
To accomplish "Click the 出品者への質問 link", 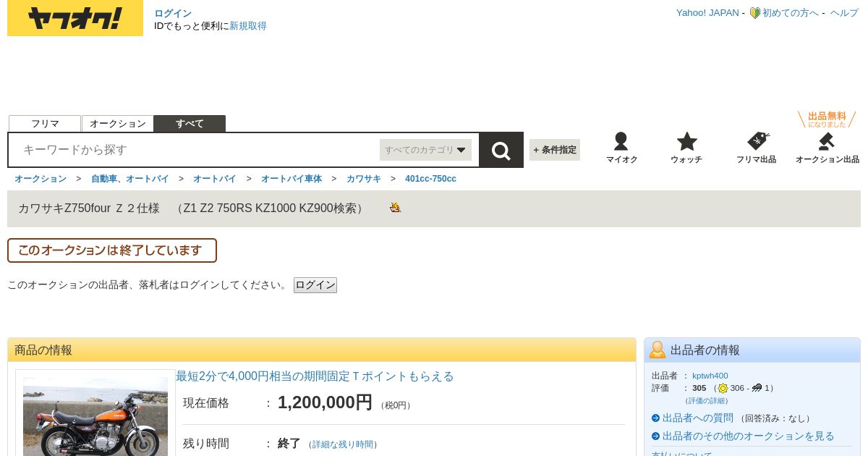I will click(698, 418).
